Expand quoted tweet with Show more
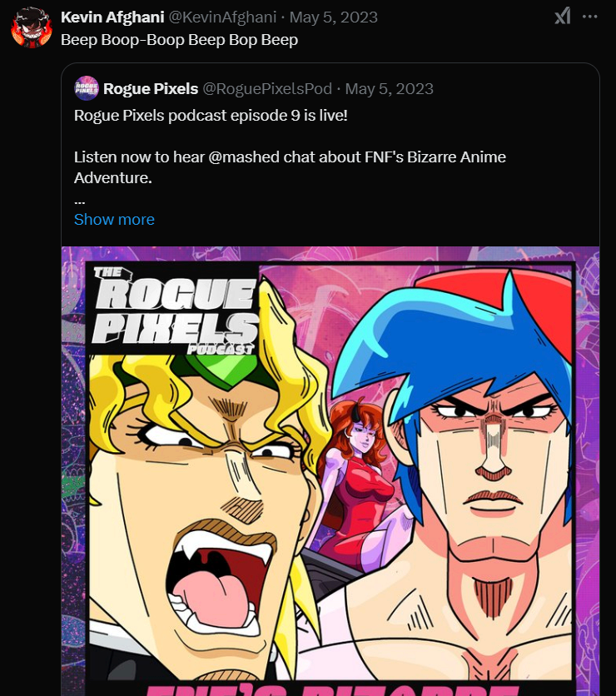This screenshot has height=696, width=616. (114, 220)
